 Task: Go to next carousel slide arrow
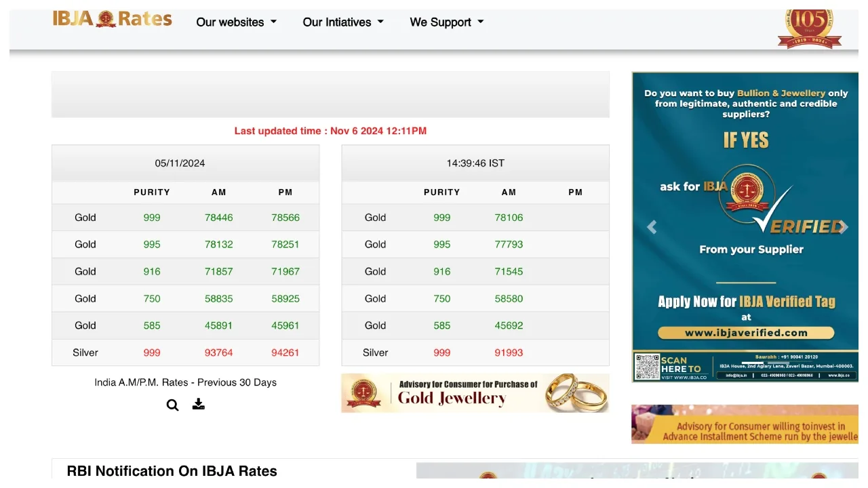[x=843, y=228]
